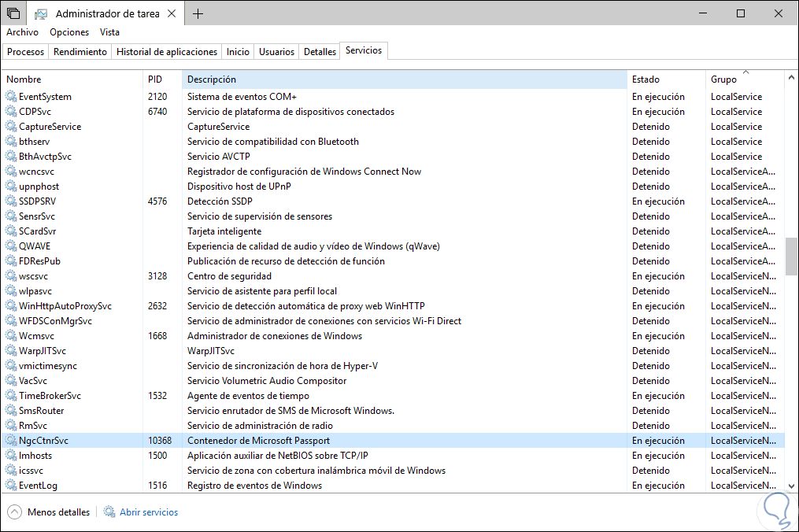Click description Detección SSDP
The height and width of the screenshot is (532, 799).
click(x=220, y=201)
